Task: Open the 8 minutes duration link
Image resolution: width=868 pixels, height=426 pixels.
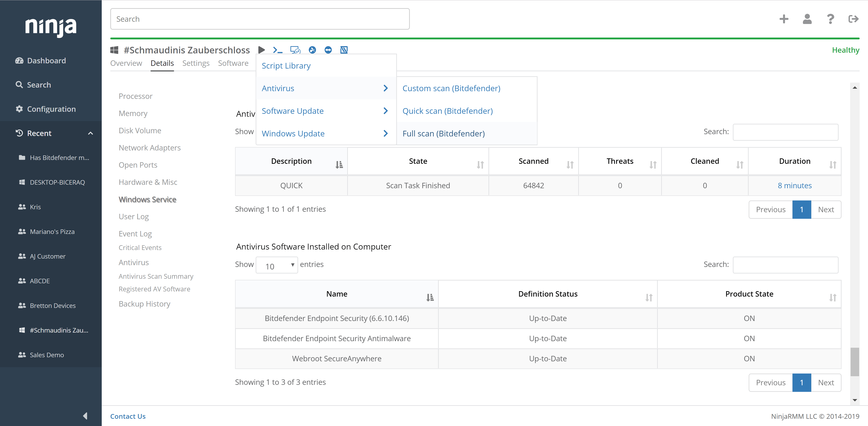Action: tap(795, 185)
